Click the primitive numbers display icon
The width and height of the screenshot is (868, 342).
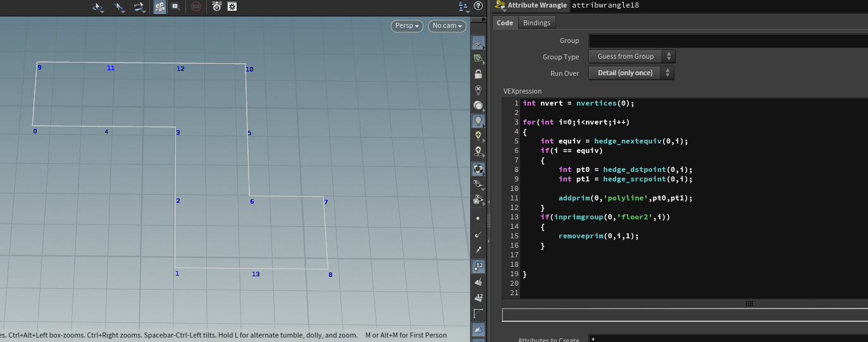point(479,298)
